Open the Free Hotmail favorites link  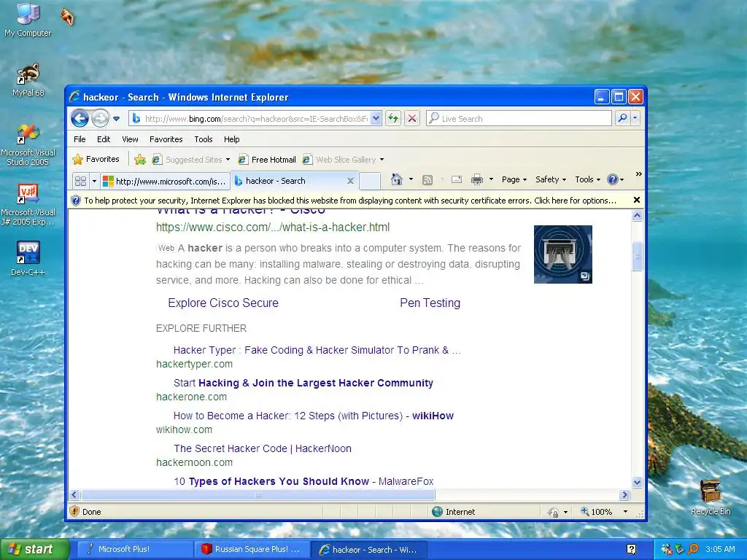[267, 160]
